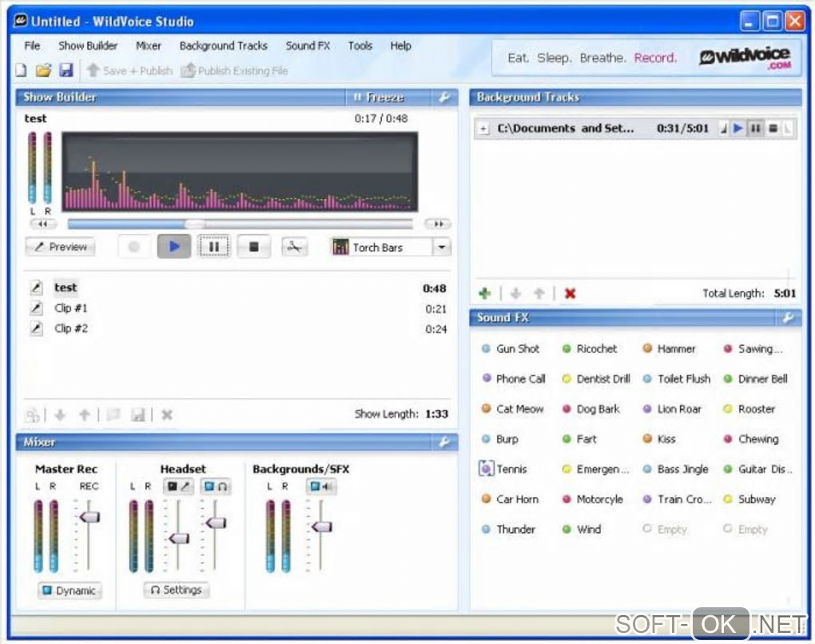815x644 pixels.
Task: Stop the background track
Action: pyautogui.click(x=773, y=128)
